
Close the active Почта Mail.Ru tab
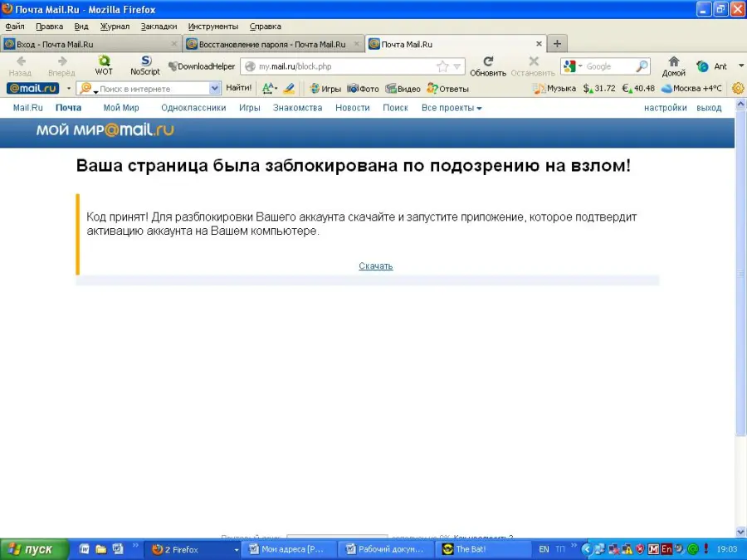tap(539, 44)
